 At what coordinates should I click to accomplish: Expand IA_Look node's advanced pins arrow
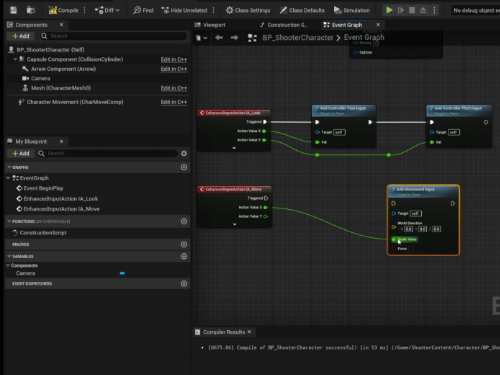point(234,148)
